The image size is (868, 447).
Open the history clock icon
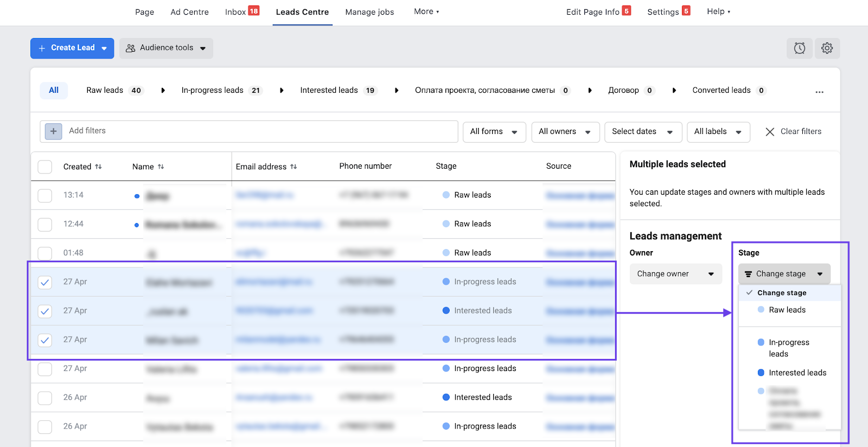(x=799, y=48)
